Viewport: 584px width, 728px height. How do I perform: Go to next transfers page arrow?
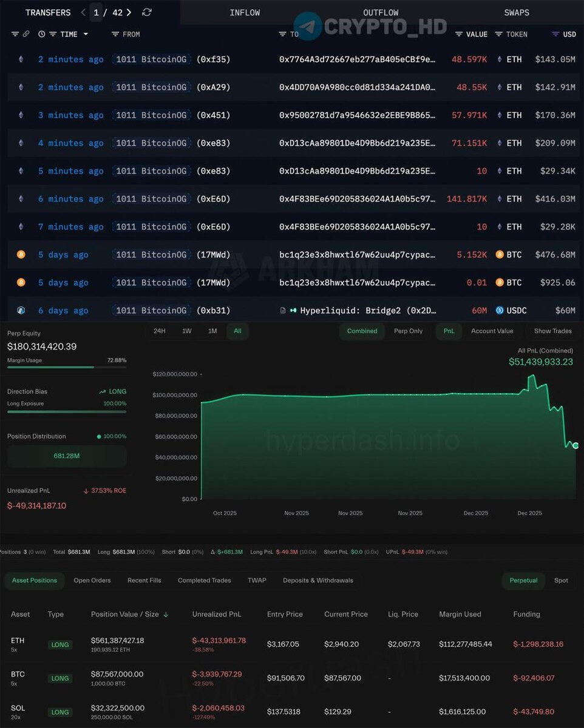[x=129, y=12]
